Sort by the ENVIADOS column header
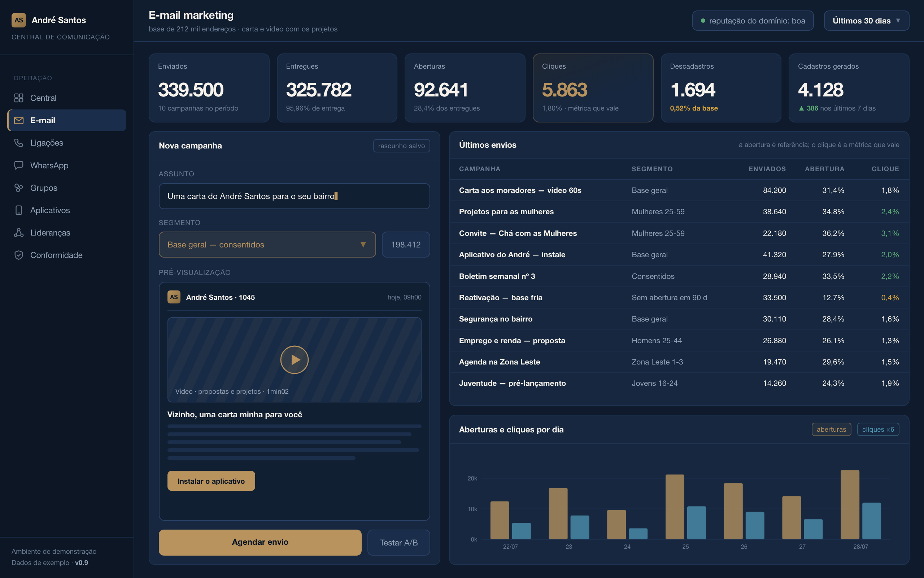The height and width of the screenshot is (578, 924). 767,169
